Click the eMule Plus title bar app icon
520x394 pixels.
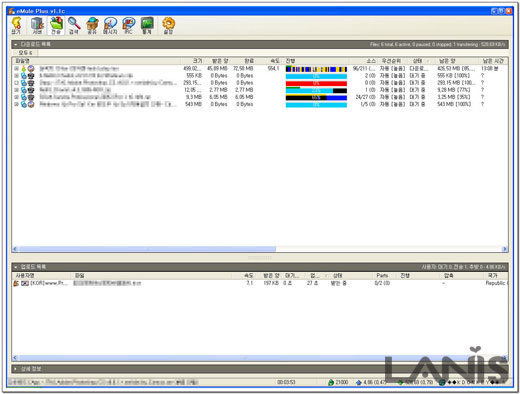click(x=11, y=11)
